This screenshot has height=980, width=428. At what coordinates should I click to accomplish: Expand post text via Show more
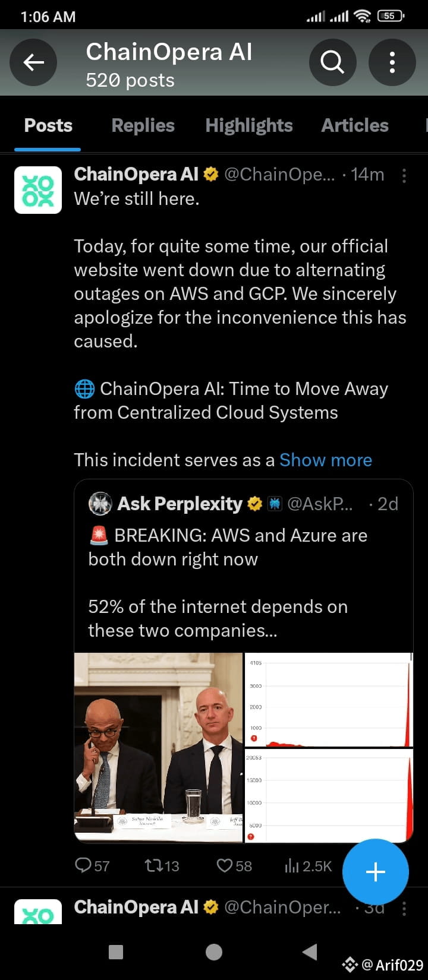[x=326, y=460]
